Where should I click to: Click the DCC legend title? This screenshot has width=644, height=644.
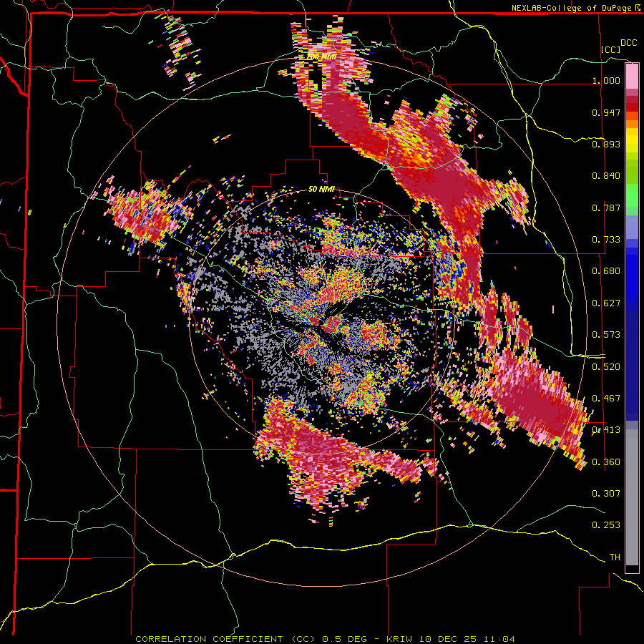pyautogui.click(x=628, y=43)
